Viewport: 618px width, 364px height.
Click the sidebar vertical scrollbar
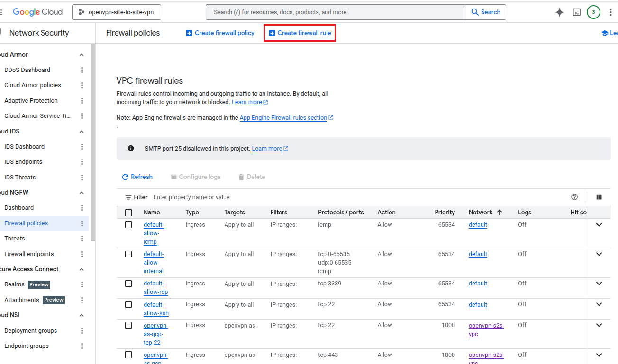tap(93, 142)
